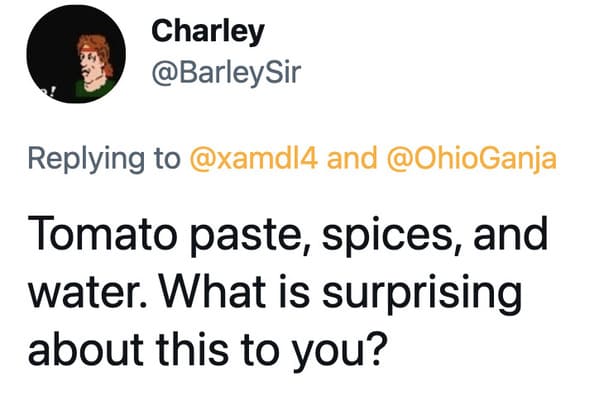Click the word 'is' in the tweet
The image size is (599, 400).
[x=294, y=291]
